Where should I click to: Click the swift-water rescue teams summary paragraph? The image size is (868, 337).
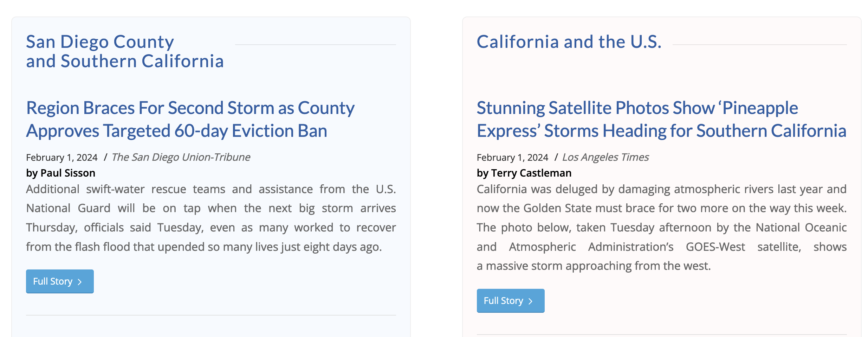click(211, 218)
